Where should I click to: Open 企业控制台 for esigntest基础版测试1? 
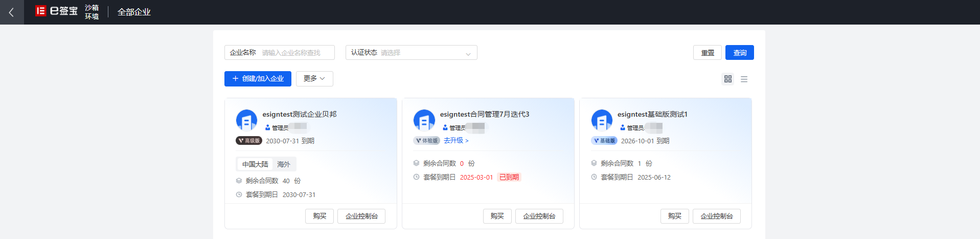(x=717, y=216)
